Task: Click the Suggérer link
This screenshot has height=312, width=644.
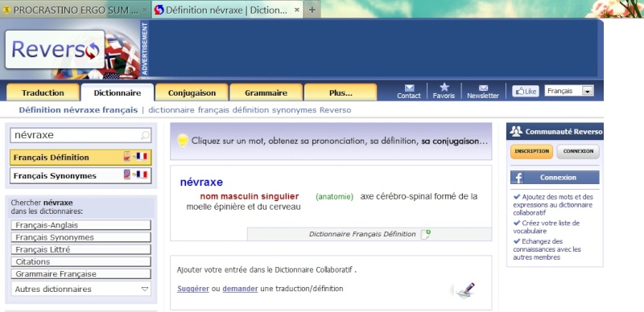Action: tap(193, 289)
